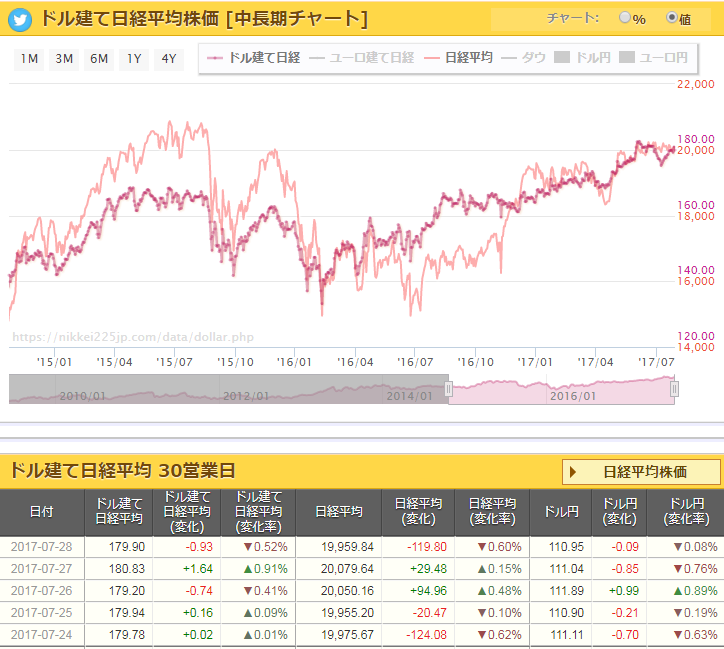724x649 pixels.
Task: Toggle 日経平均 series in legend
Action: 459,58
